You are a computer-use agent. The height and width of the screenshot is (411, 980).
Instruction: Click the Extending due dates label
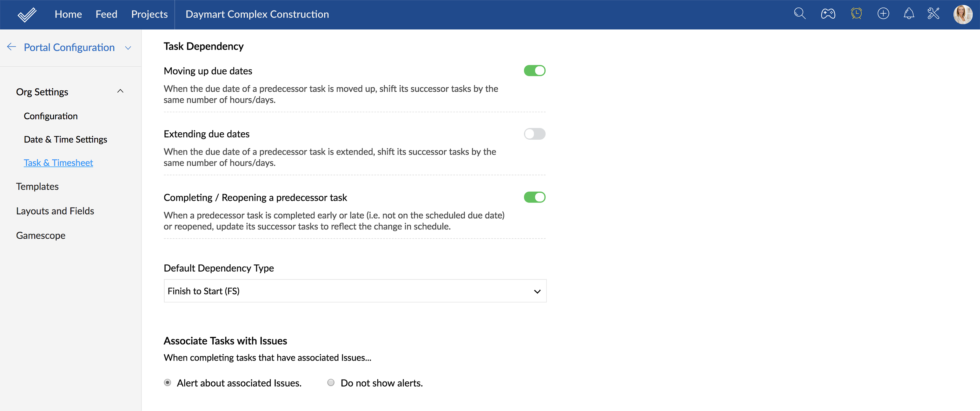[x=207, y=134]
